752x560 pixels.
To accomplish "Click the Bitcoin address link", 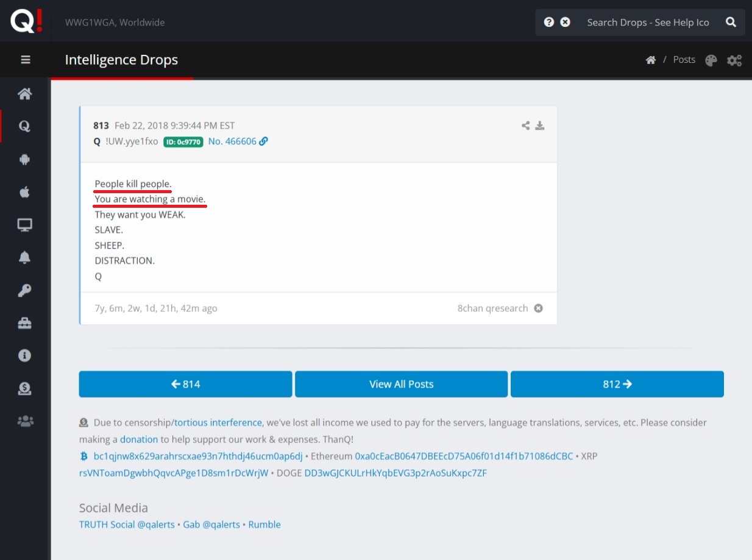I will click(198, 456).
